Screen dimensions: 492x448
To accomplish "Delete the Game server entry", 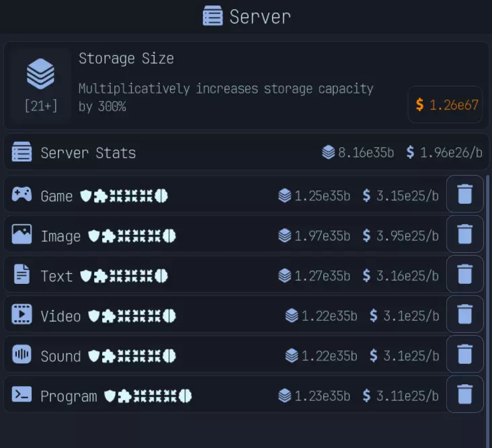I will pyautogui.click(x=464, y=194).
